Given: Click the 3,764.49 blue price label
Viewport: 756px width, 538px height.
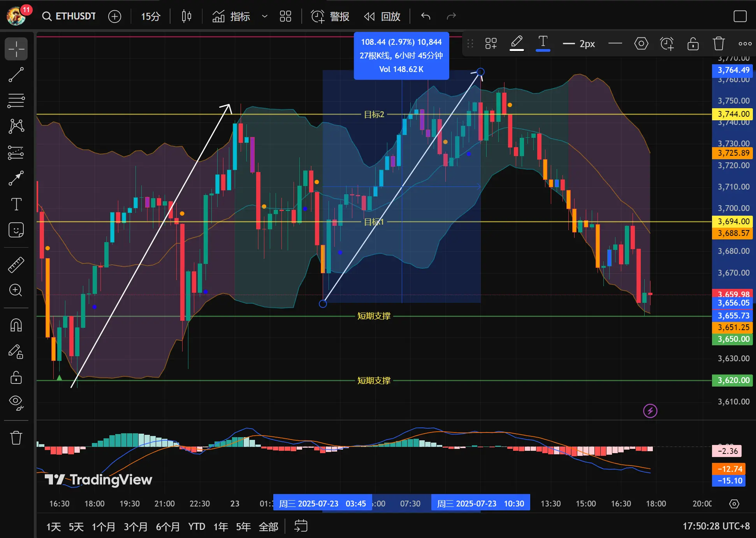Looking at the screenshot, I should click(x=732, y=70).
